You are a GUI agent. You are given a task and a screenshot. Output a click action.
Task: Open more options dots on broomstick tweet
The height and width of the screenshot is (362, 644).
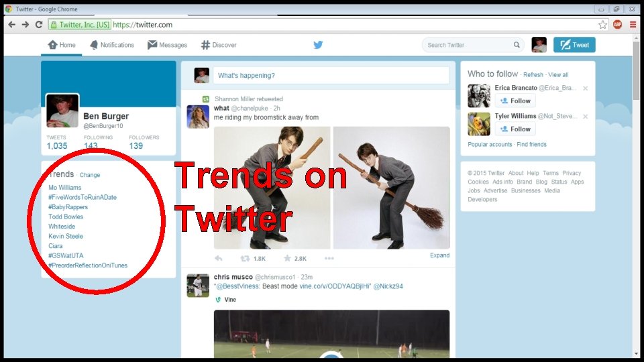click(x=329, y=258)
